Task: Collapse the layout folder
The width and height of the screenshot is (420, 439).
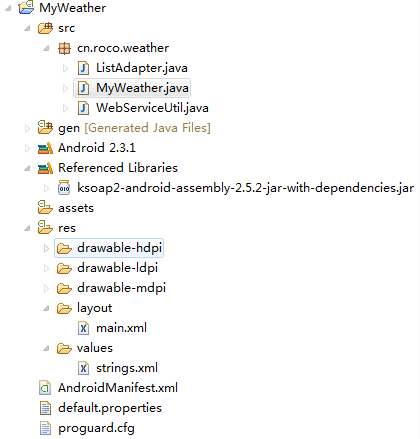Action: point(46,309)
